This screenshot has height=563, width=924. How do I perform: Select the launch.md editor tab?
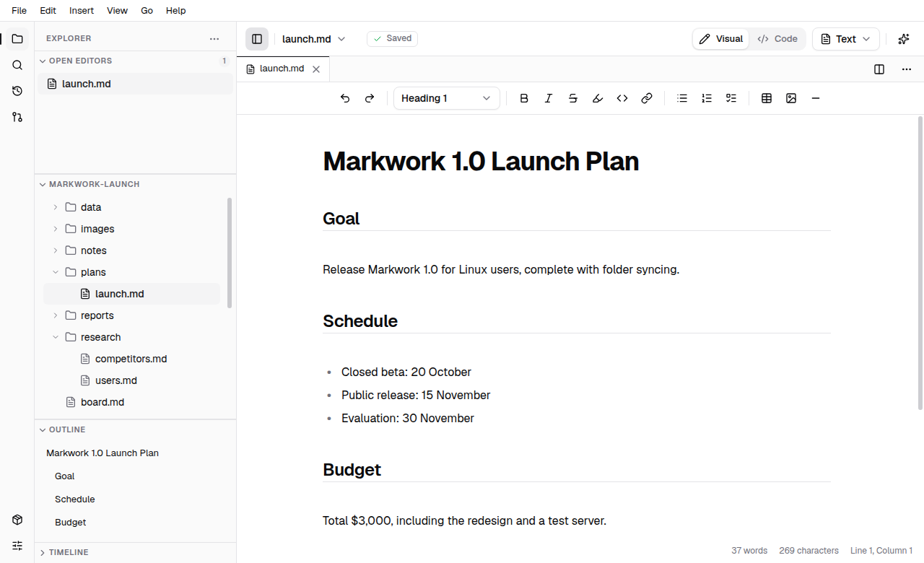coord(283,69)
